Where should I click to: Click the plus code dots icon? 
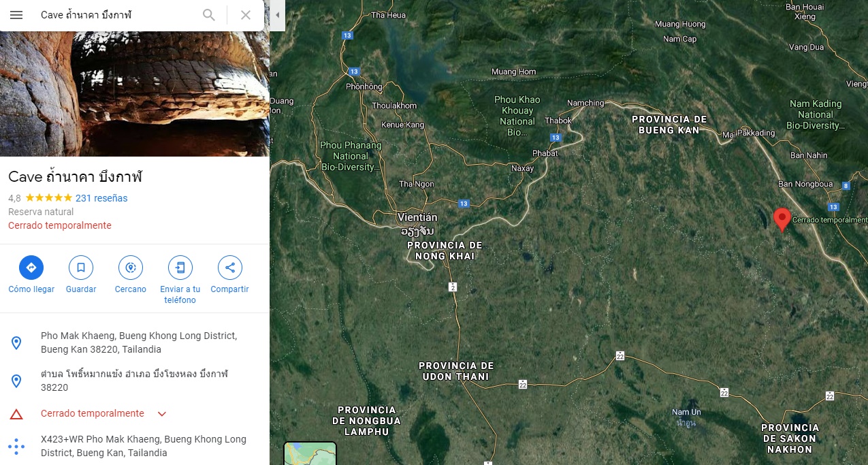(x=16, y=446)
